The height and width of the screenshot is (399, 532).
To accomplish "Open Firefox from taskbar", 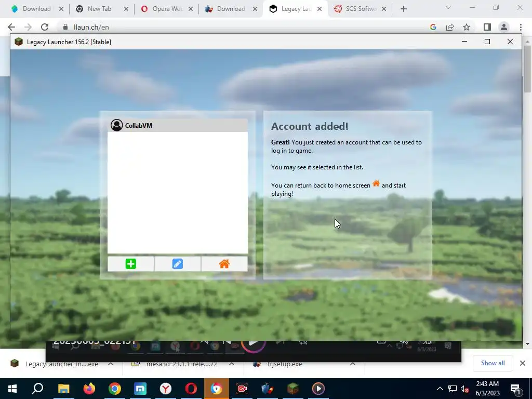I will point(89,389).
